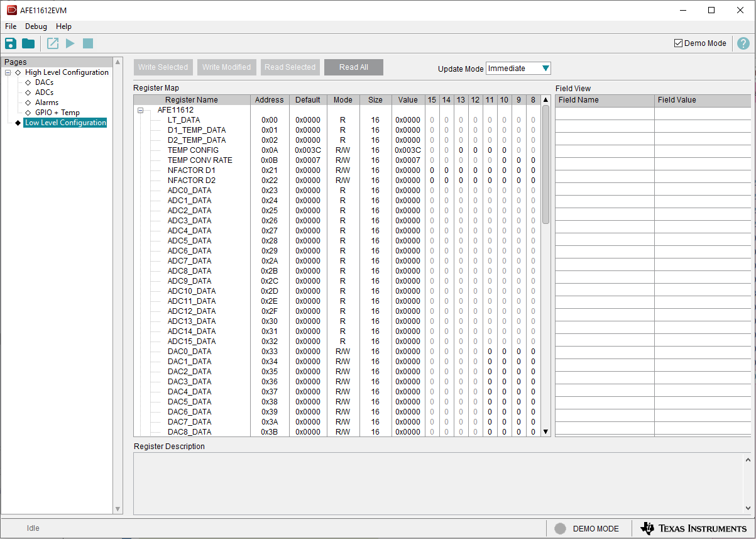Click the Demo Mode status indicator circle
Image resolution: width=756 pixels, height=539 pixels.
pos(560,529)
